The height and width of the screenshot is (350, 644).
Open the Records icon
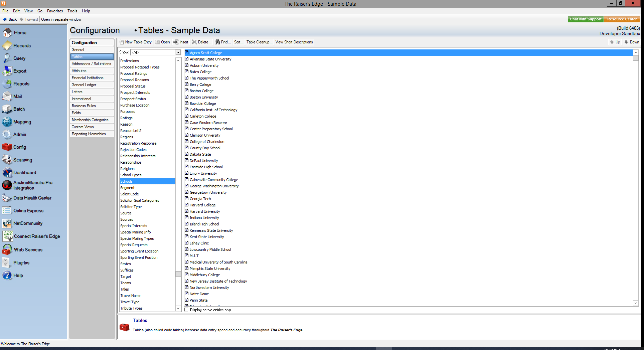point(7,46)
